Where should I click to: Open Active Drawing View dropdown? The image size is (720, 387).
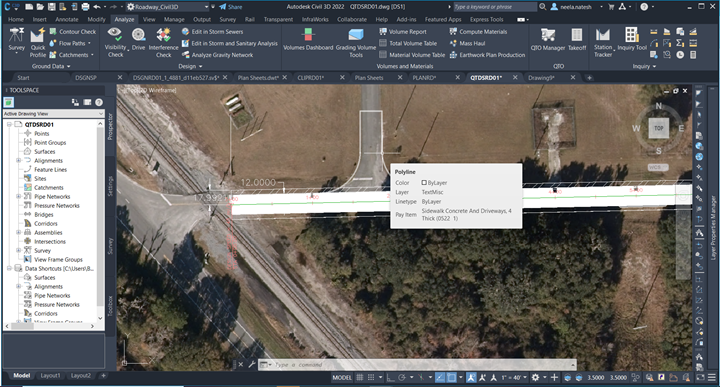(54, 113)
